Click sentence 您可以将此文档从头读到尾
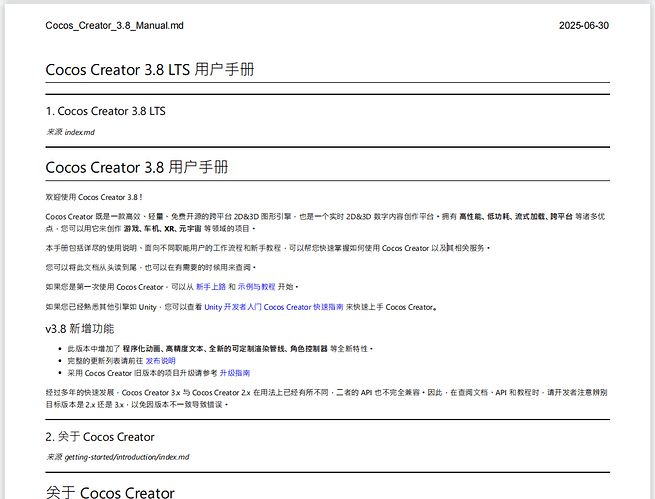This screenshot has width=655, height=499. 91,267
